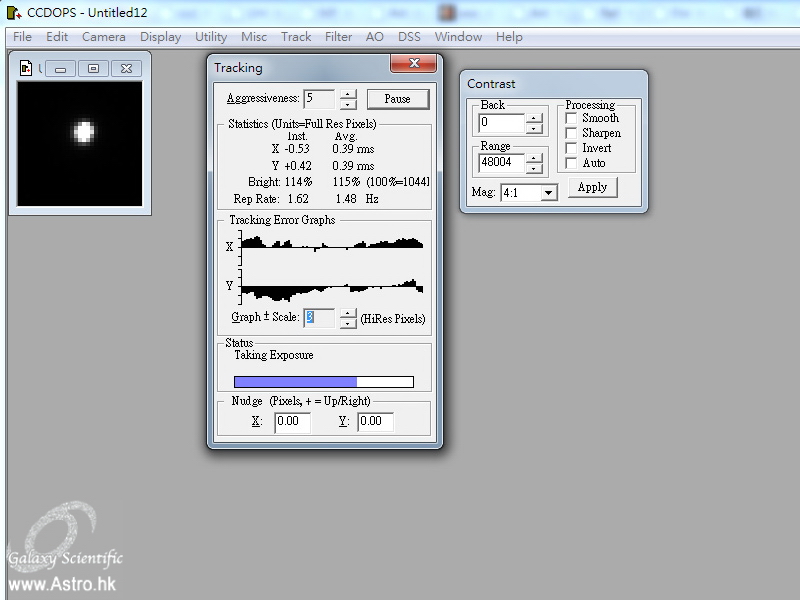This screenshot has width=800, height=600.
Task: Decrease the Range contrast value
Action: click(534, 166)
